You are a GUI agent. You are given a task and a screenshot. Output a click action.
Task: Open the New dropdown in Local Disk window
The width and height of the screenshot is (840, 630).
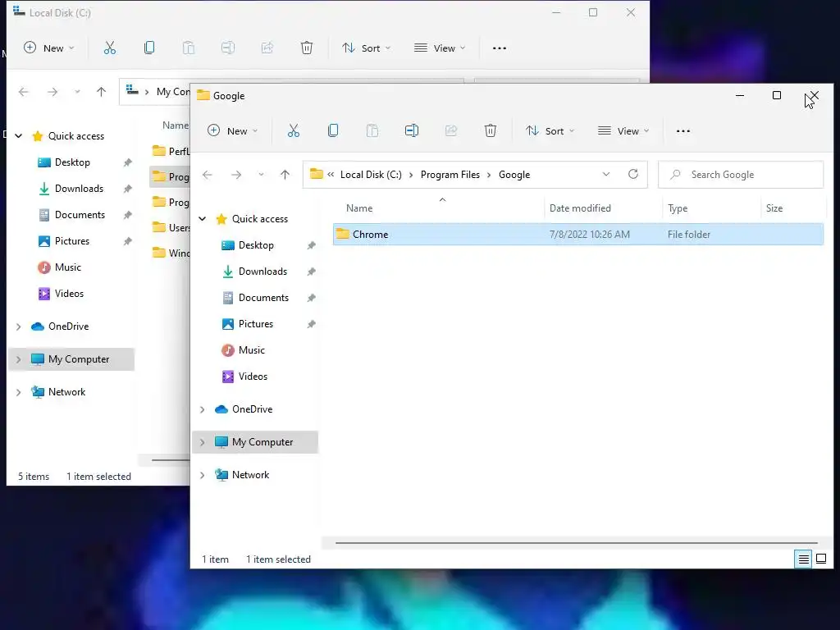(x=48, y=48)
